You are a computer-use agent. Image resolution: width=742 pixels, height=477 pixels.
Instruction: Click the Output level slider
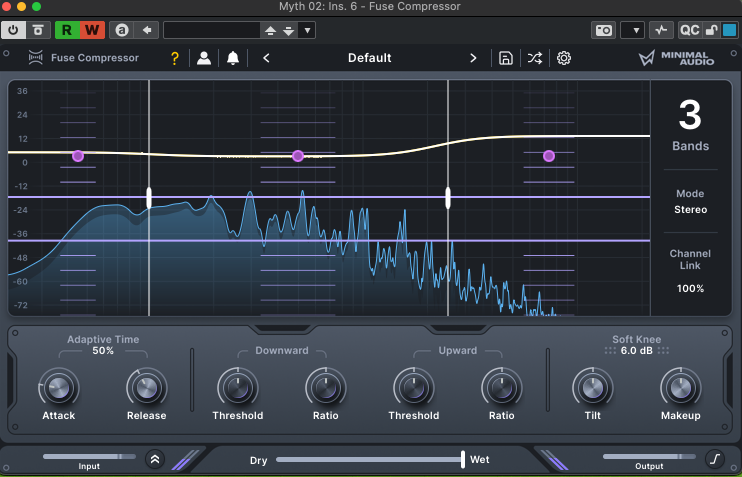click(649, 457)
